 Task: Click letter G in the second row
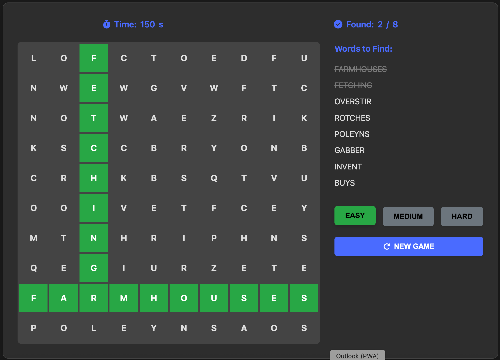[x=154, y=88]
